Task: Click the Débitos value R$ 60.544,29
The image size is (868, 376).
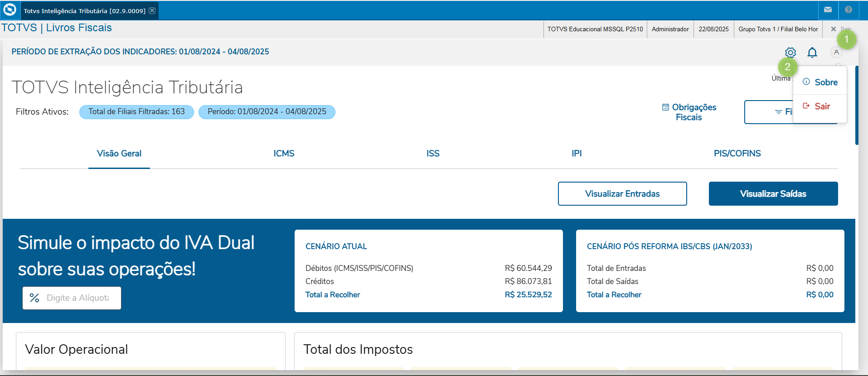Action: point(529,268)
